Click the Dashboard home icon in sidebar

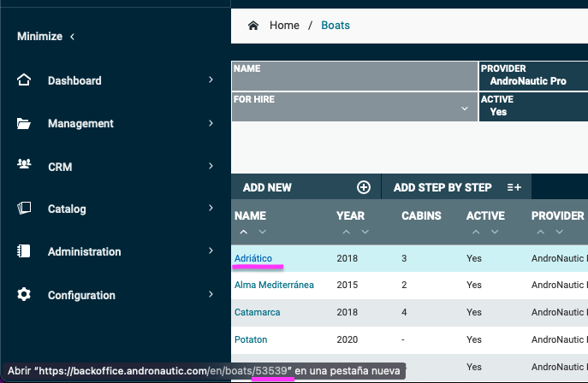(24, 80)
